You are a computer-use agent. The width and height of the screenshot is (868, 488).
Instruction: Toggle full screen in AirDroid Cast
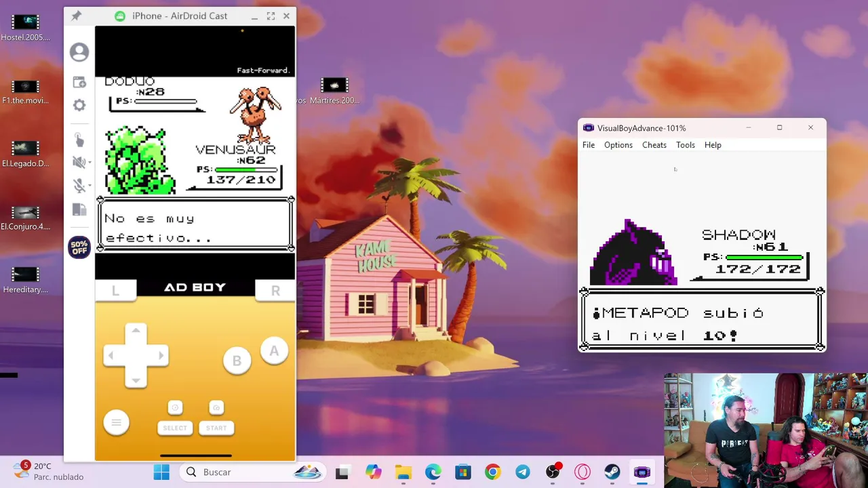271,16
